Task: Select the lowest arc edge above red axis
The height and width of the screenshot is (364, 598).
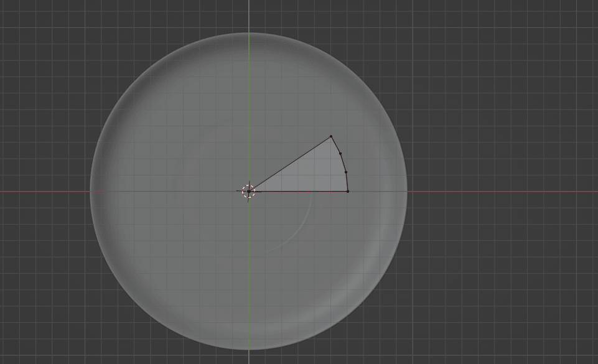Action: 347,182
